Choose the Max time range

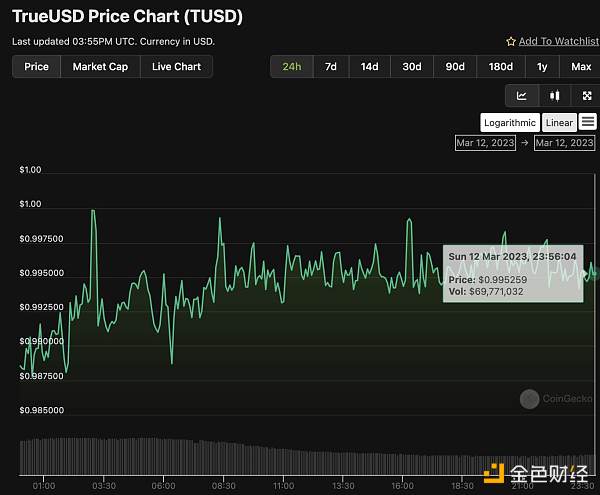[x=581, y=67]
